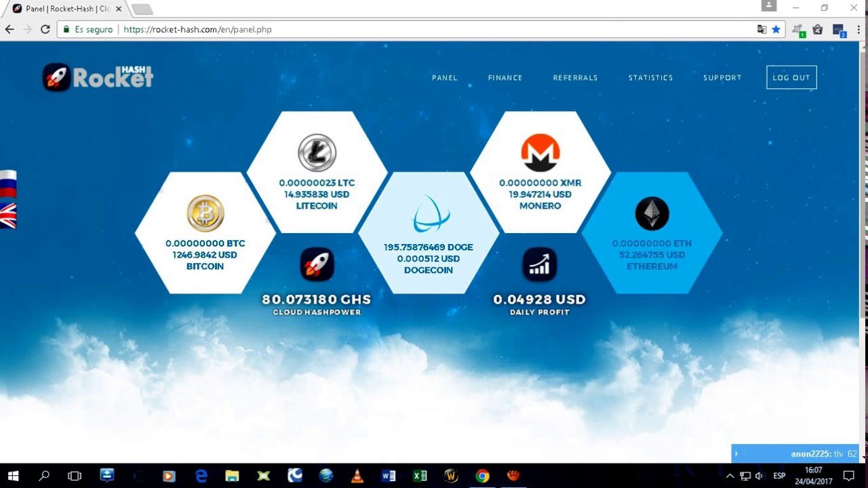Click the 'LITECOIN' label

[x=317, y=206]
